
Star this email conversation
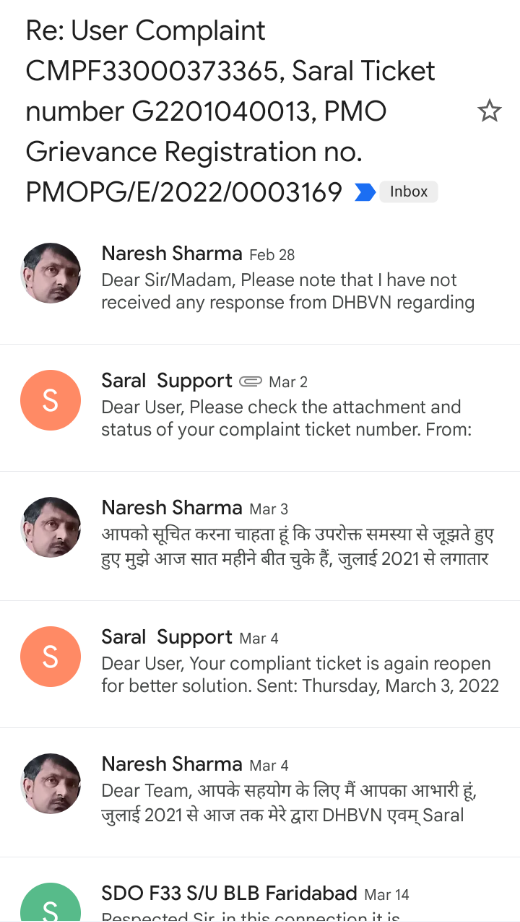[x=489, y=111]
